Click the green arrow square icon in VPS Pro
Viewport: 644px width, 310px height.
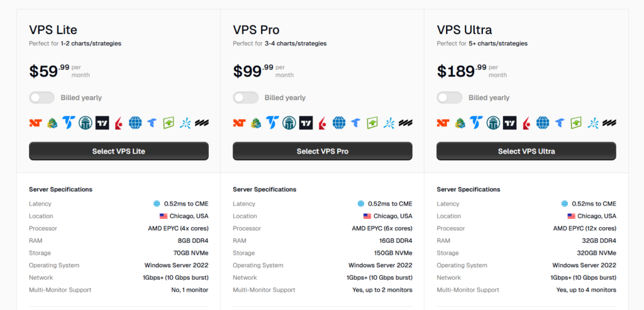[x=372, y=123]
